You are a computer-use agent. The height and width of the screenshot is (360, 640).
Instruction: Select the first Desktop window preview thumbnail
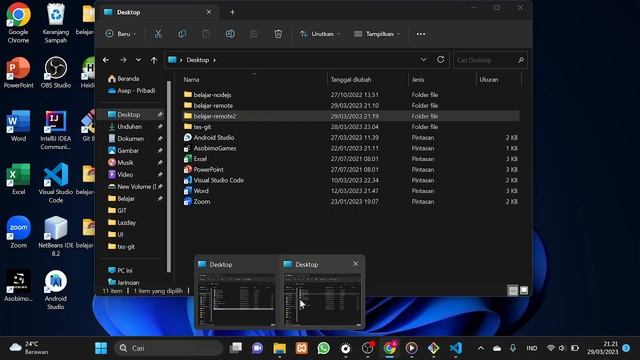pyautogui.click(x=237, y=300)
